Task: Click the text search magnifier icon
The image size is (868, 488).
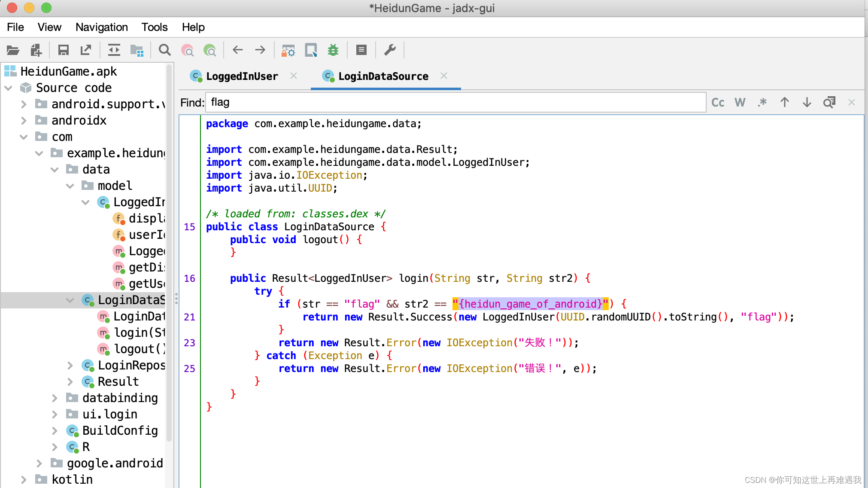Action: 164,50
